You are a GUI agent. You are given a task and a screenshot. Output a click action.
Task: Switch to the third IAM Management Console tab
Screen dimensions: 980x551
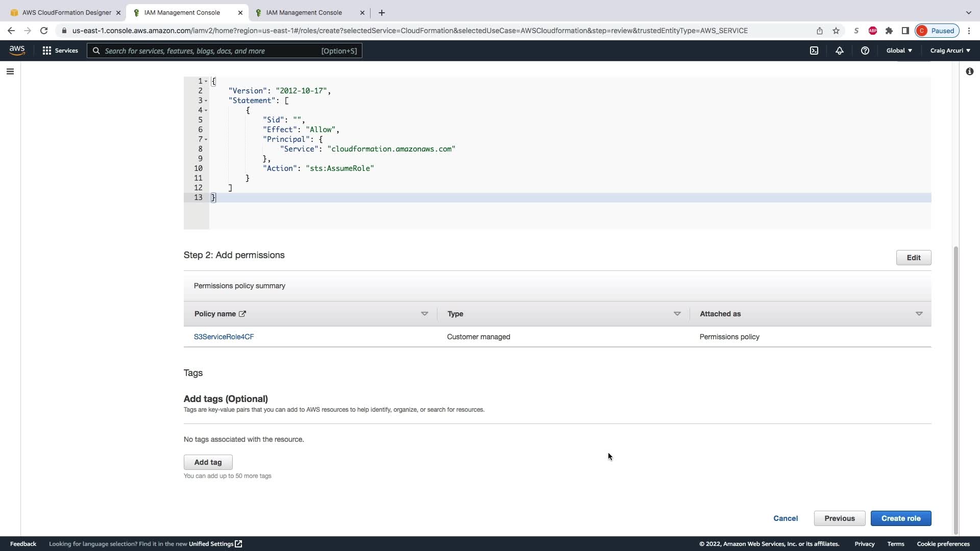click(304, 12)
